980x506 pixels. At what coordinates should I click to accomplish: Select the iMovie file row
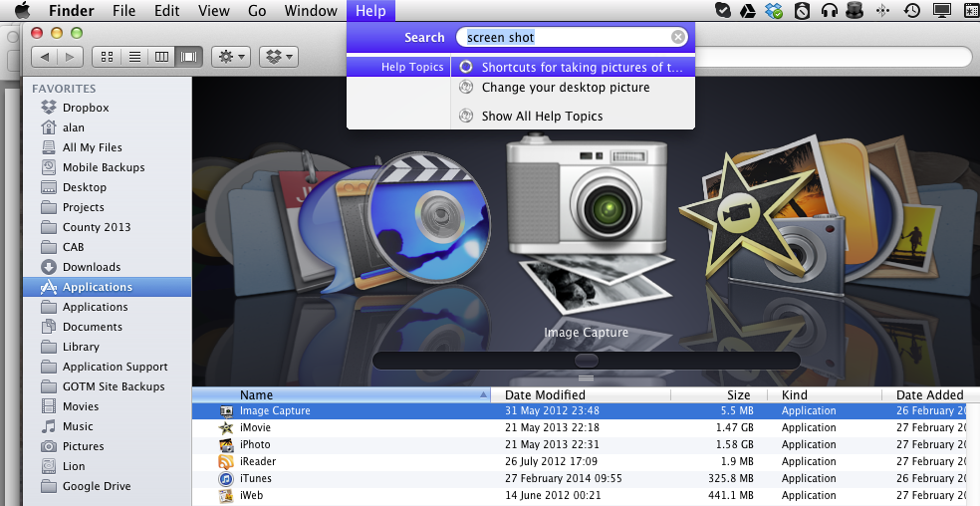coord(580,428)
